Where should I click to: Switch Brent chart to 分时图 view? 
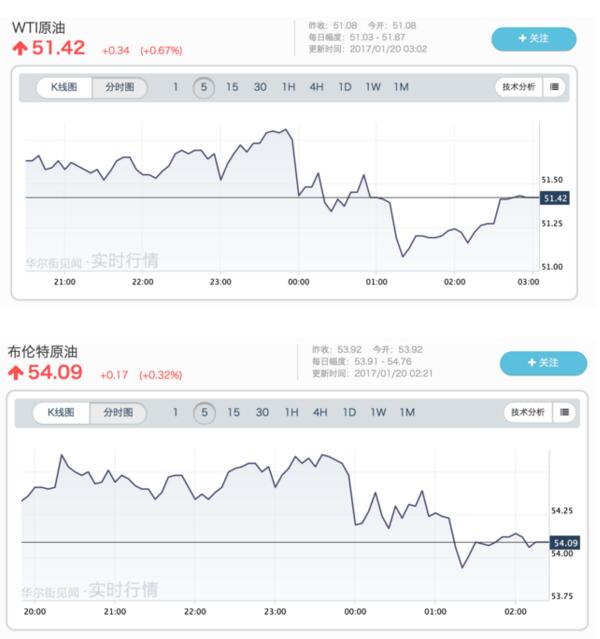tap(117, 412)
